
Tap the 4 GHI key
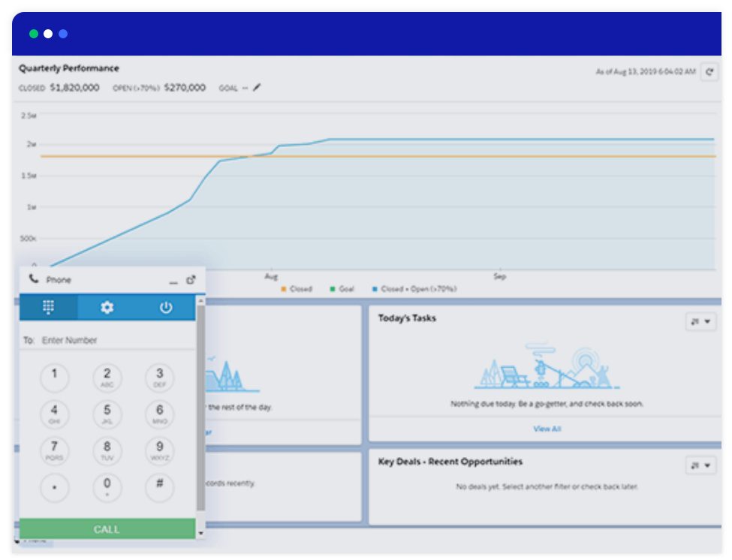pos(55,414)
